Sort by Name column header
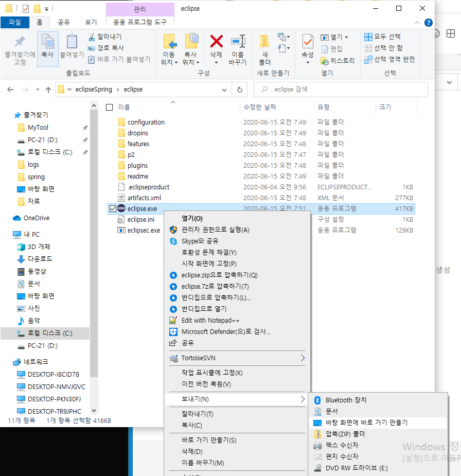This screenshot has height=476, width=461. coord(124,107)
